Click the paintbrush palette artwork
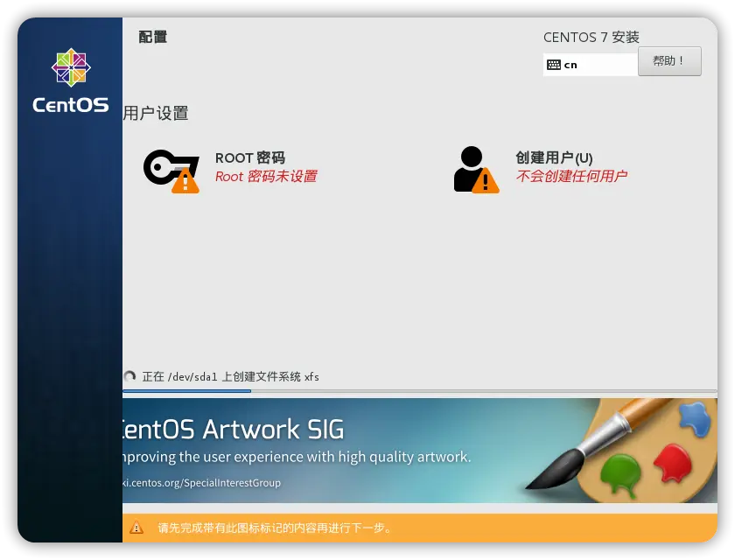This screenshot has width=735, height=560. (621, 451)
